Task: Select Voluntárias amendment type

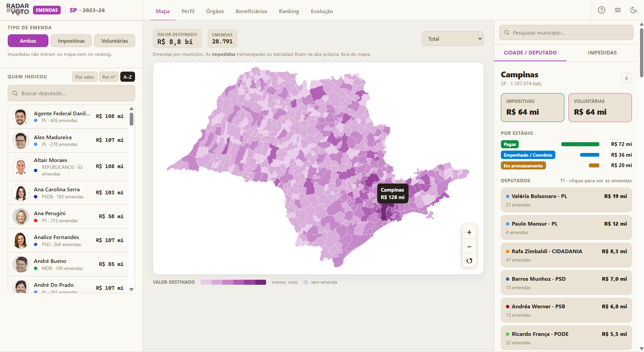Action: tap(115, 41)
